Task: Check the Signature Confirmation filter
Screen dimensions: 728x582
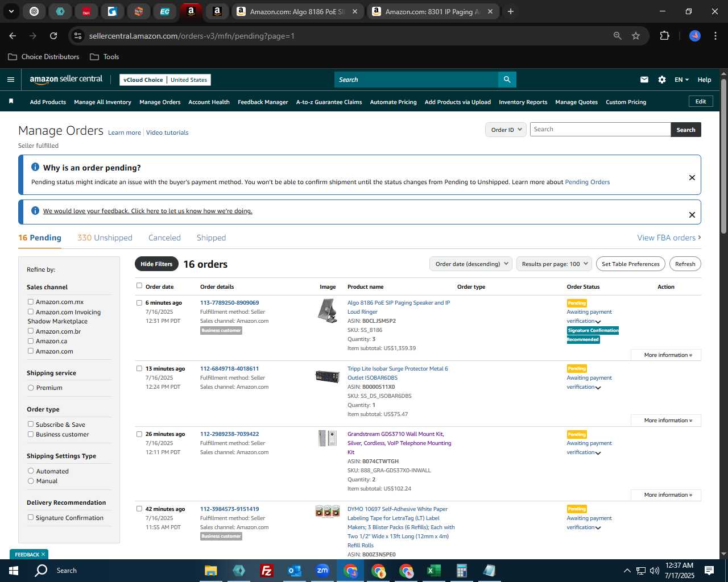Action: [x=31, y=517]
